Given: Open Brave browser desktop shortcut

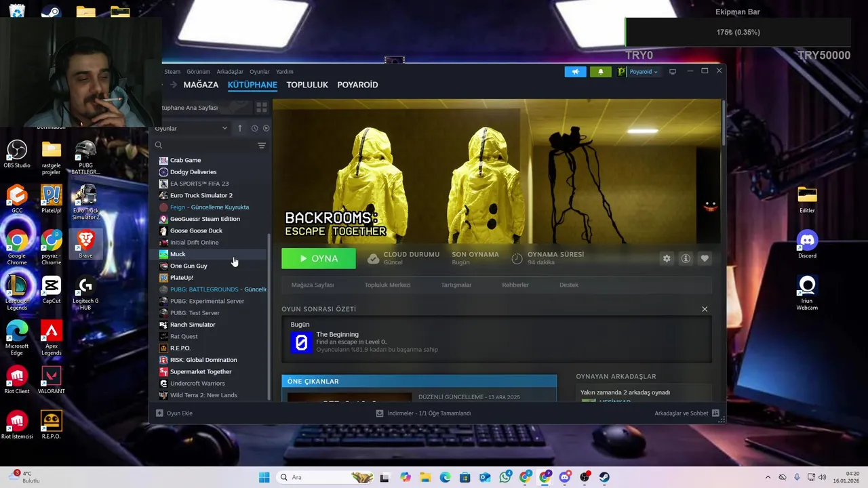Looking at the screenshot, I should tap(85, 244).
